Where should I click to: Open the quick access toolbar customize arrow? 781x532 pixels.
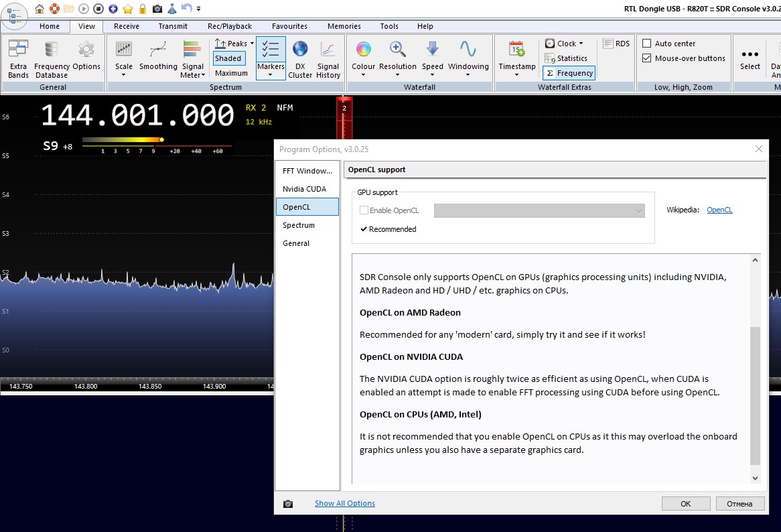pyautogui.click(x=199, y=9)
